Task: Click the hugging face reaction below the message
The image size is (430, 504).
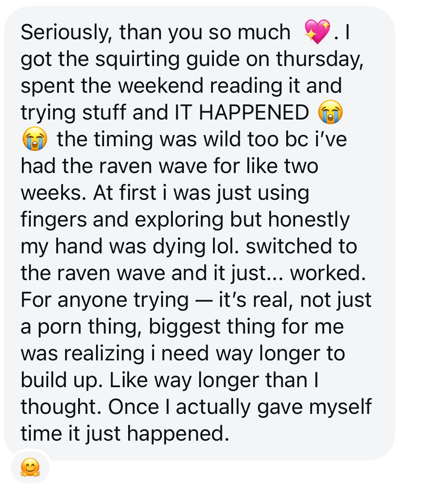Action: pos(29,467)
